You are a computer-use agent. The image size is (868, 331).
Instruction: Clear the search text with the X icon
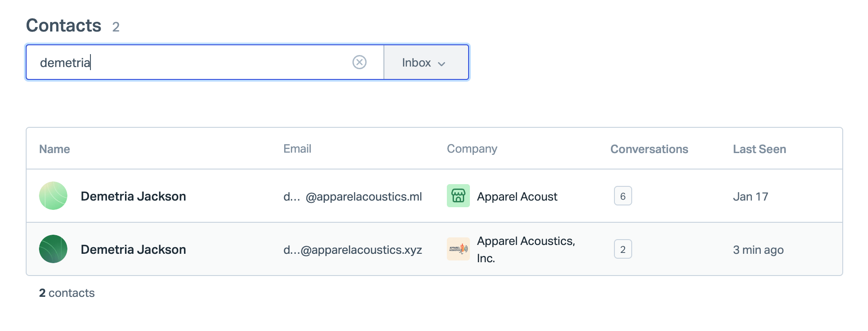(x=359, y=62)
